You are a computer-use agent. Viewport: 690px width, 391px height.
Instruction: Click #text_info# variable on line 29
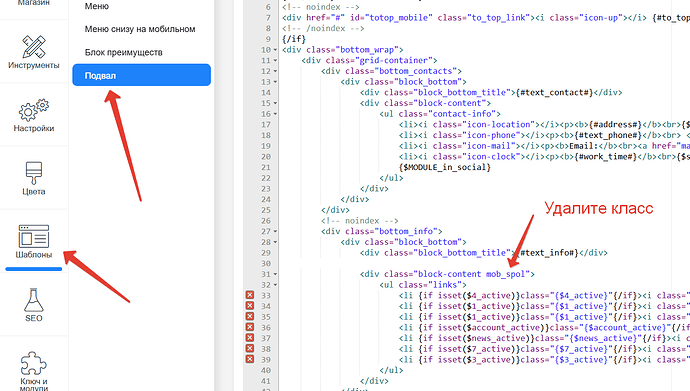coord(548,252)
